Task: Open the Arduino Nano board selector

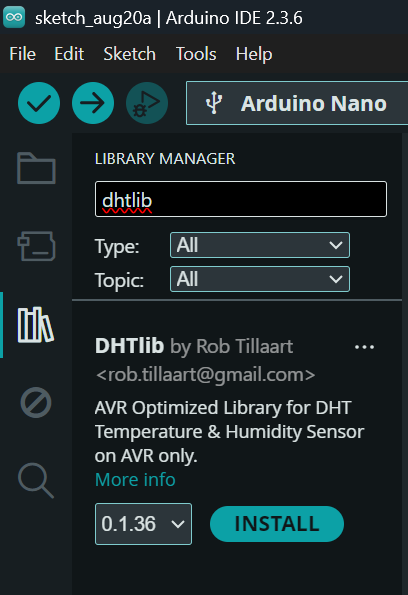Action: click(x=297, y=103)
